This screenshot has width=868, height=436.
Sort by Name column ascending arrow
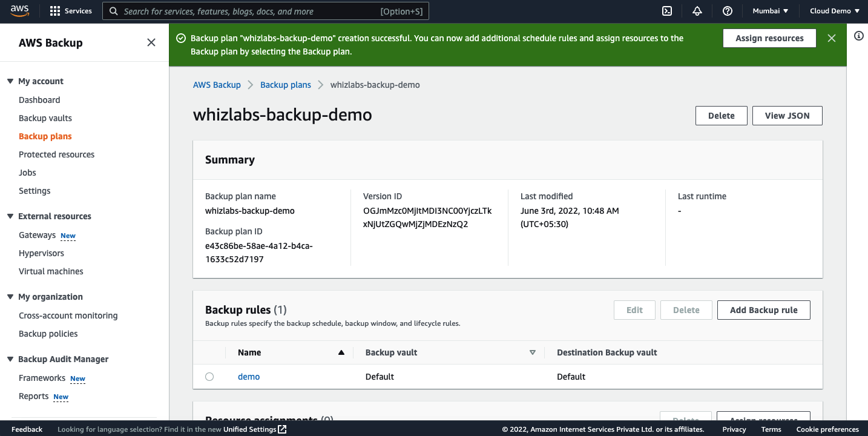click(341, 352)
